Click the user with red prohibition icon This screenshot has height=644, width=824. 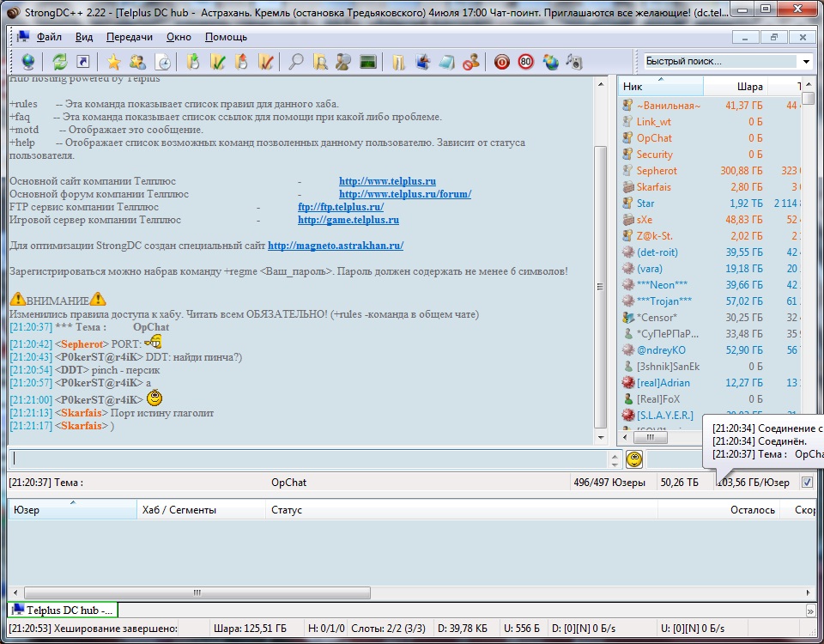pos(471,62)
